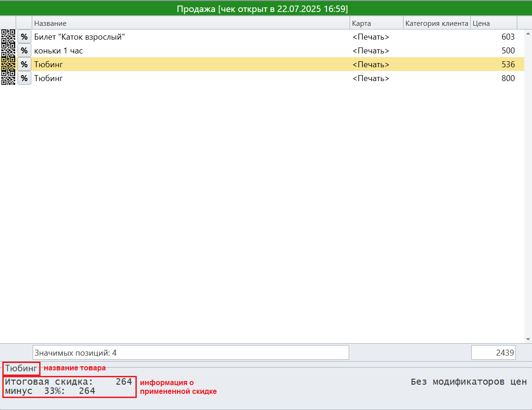Screen dimensions: 532x410
Task: Click the Тюбинг product name in bottom panel
Action: click(x=21, y=368)
